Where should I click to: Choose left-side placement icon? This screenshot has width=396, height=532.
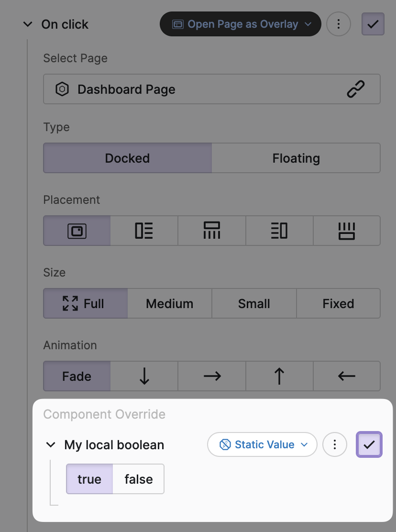(144, 231)
